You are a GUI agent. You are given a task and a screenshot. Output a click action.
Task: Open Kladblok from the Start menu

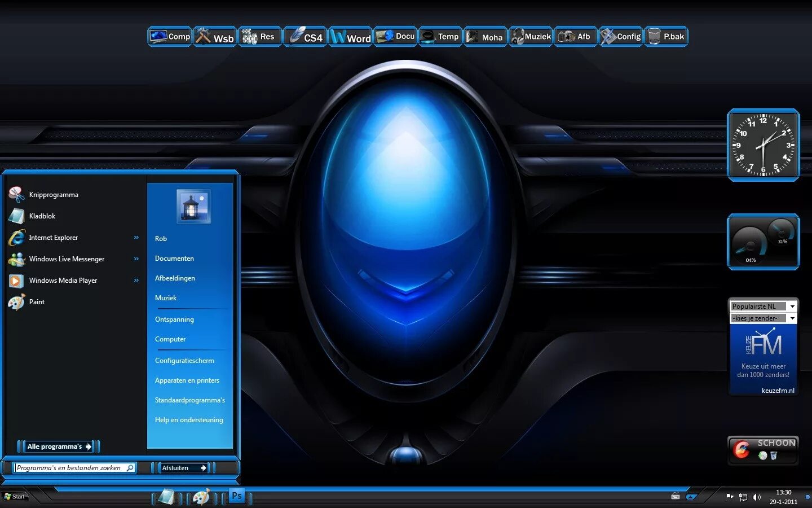click(73, 216)
